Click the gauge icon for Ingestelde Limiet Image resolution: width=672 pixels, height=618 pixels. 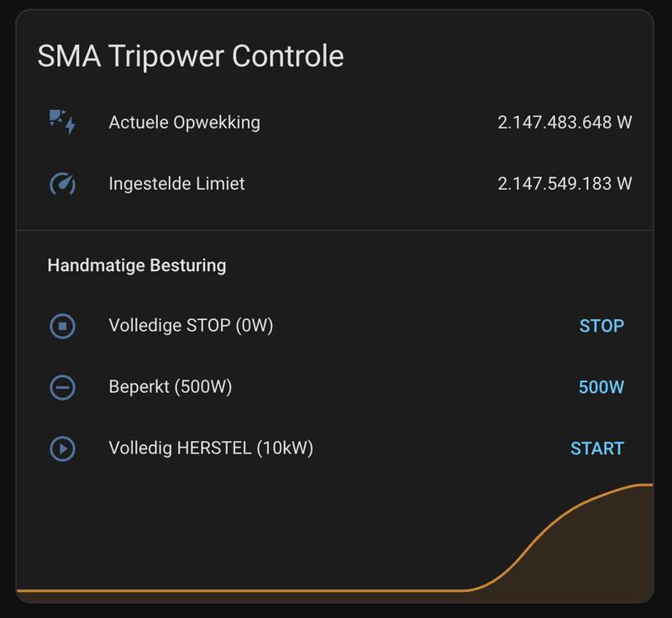coord(62,184)
